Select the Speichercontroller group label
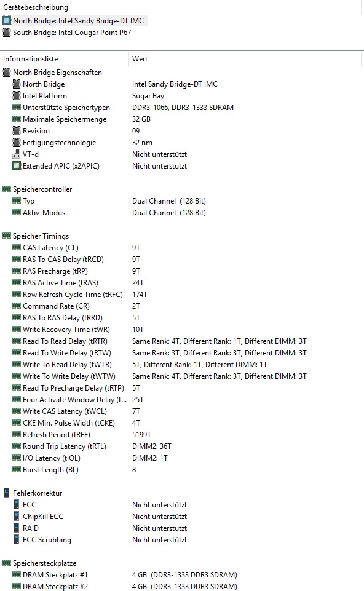Viewport: 364px width, 591px height. [x=42, y=189]
